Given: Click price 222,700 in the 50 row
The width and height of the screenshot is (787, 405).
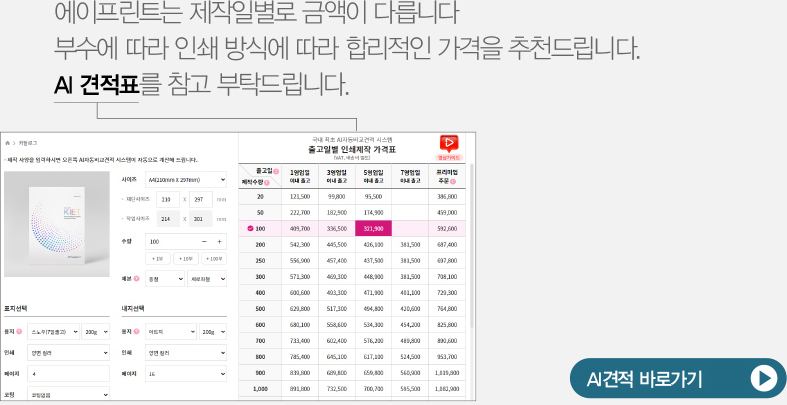Looking at the screenshot, I should (300, 212).
